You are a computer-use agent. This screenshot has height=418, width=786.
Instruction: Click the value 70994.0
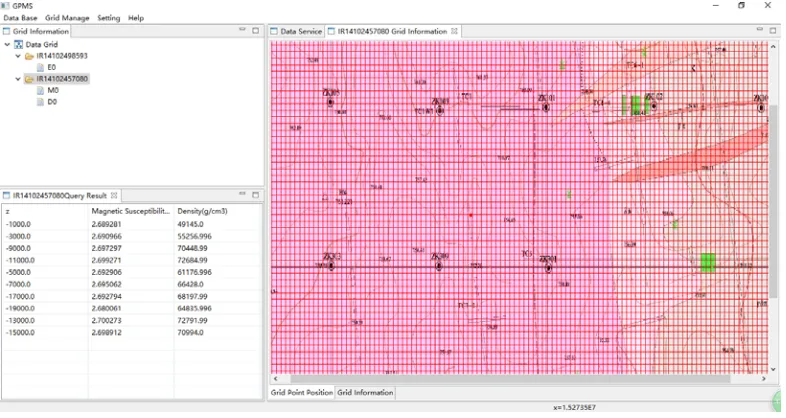[190, 333]
